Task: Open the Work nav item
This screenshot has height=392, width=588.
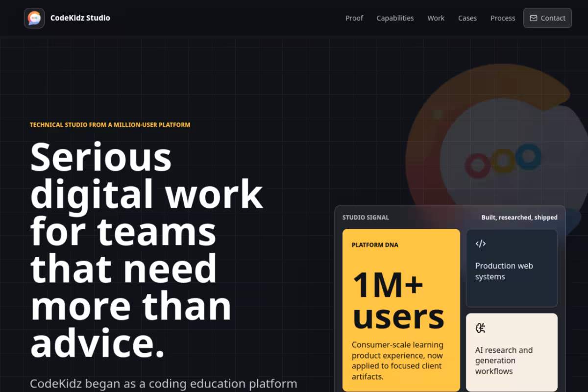Action: [436, 18]
